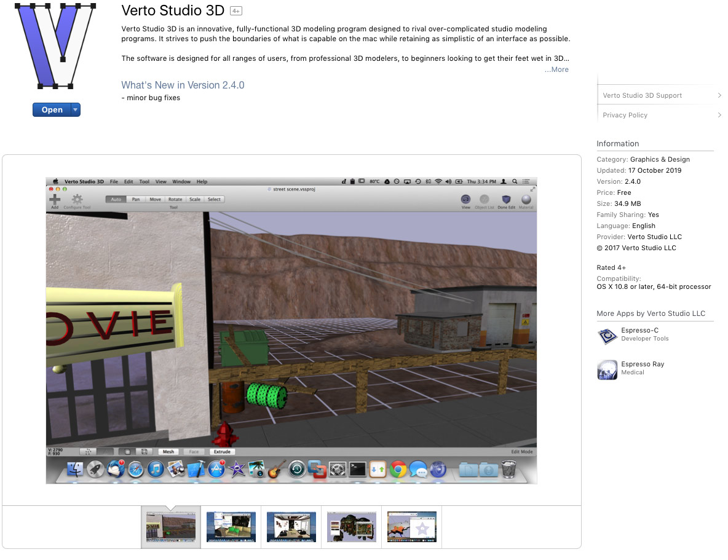Click the blue Open button
The image size is (728, 560).
pyautogui.click(x=52, y=109)
